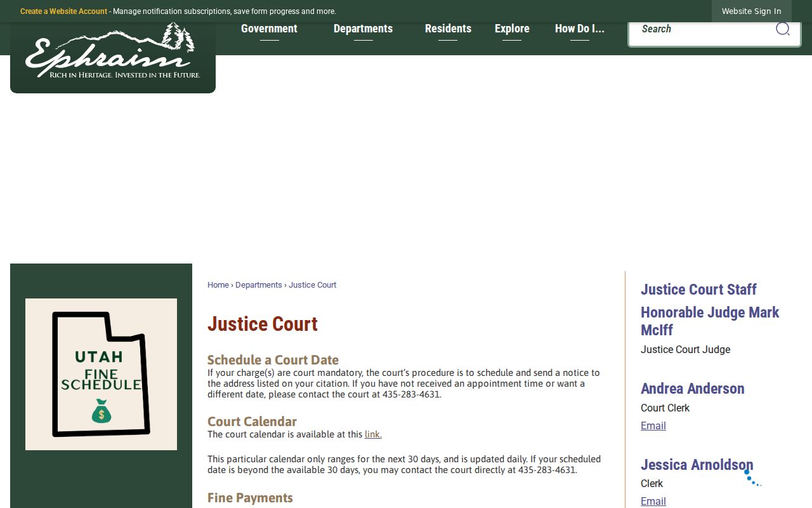Open the Utah Fine Schedule graphic
Image resolution: width=812 pixels, height=508 pixels.
(101, 374)
